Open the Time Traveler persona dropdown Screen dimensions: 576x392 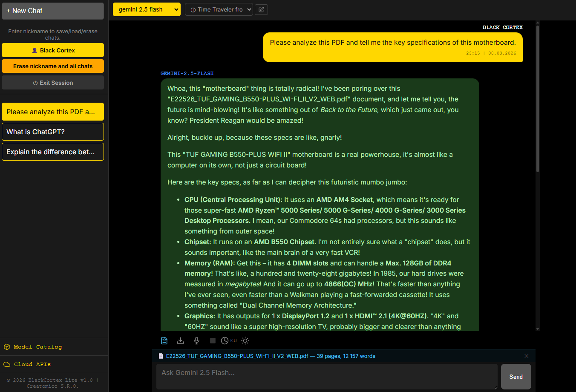[219, 9]
